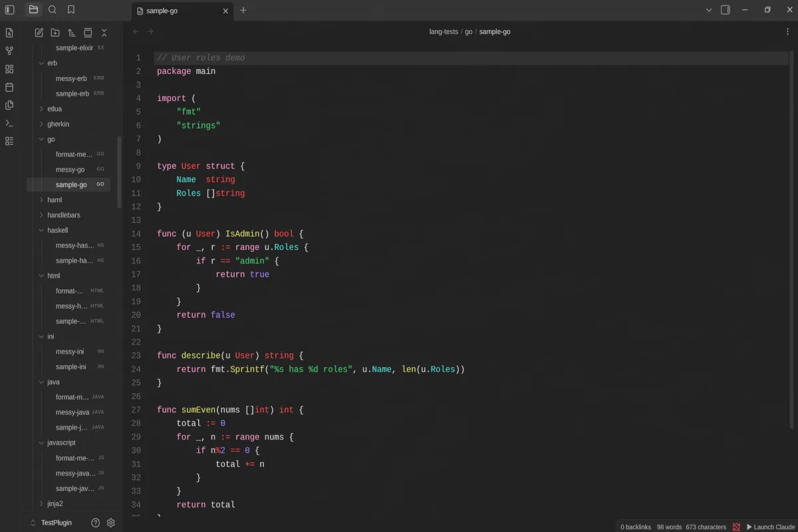Open help via the question mark icon
798x532 pixels.
95,523
